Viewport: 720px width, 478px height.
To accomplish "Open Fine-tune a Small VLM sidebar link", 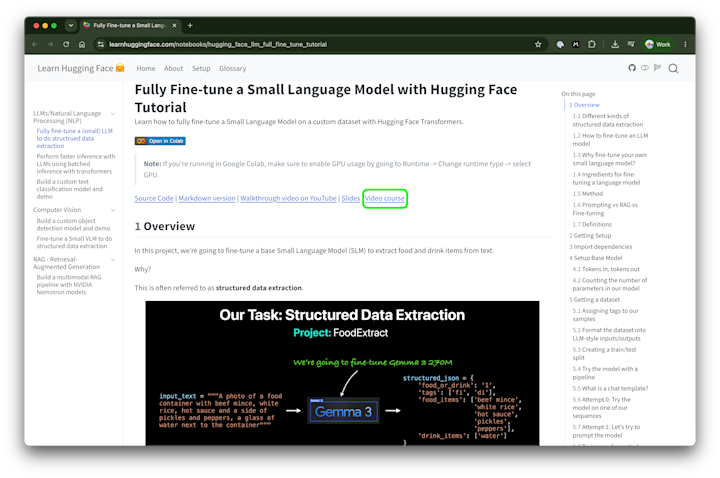I will coord(74,242).
